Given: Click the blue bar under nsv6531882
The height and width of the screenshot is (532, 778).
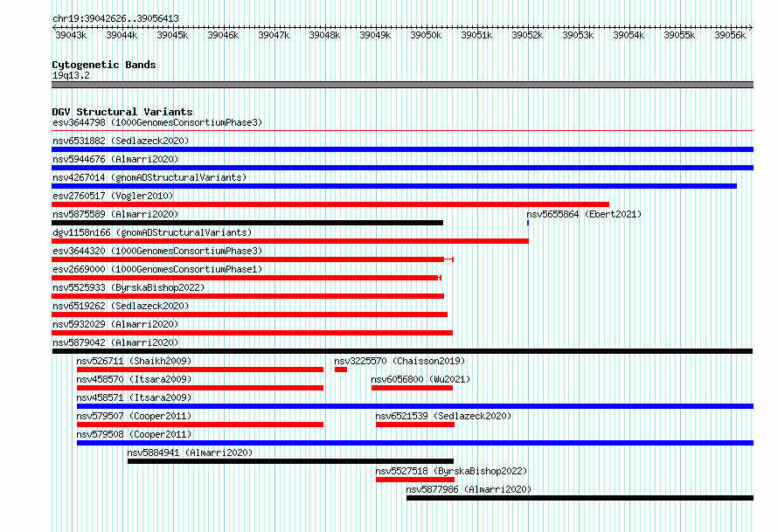Looking at the screenshot, I should click(x=402, y=149).
